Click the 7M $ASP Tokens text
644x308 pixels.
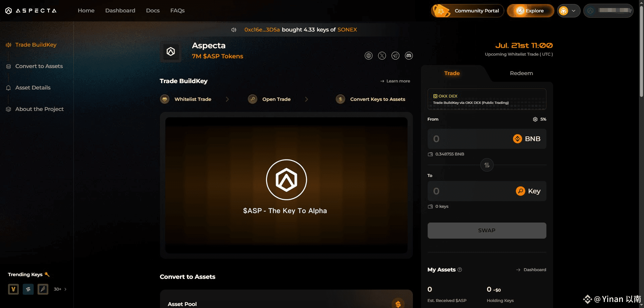click(x=217, y=56)
